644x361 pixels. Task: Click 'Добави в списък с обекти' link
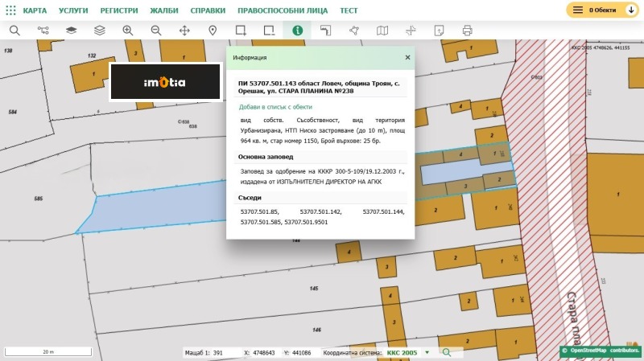click(275, 106)
